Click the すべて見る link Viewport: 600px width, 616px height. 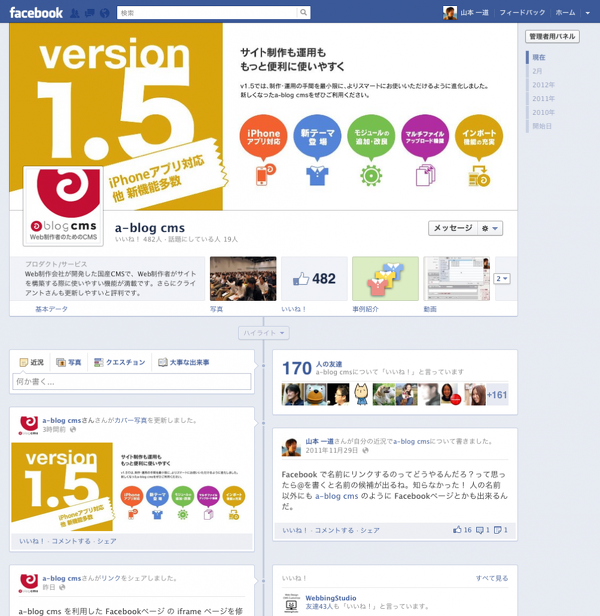tap(492, 578)
